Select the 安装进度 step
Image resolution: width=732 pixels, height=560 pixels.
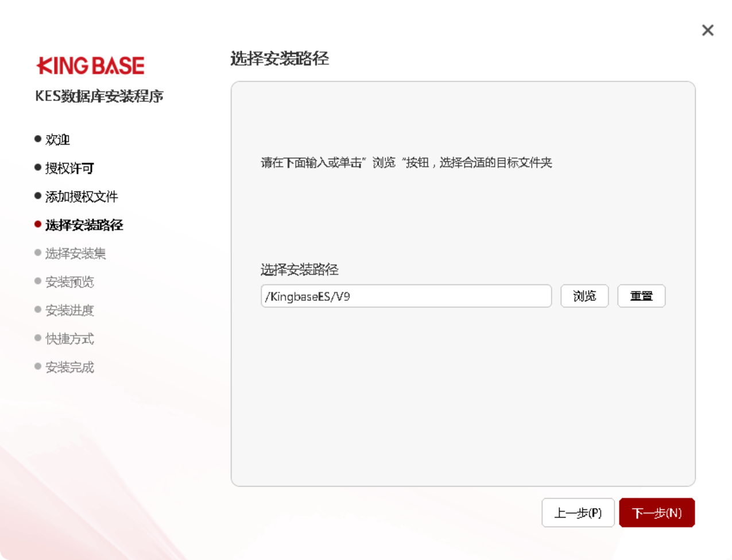[69, 310]
